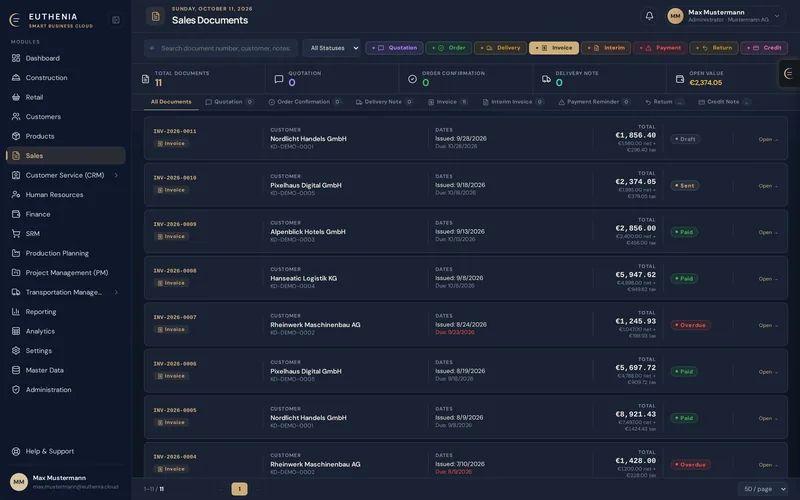Click the search documents field
The height and width of the screenshot is (500, 800).
pyautogui.click(x=220, y=48)
